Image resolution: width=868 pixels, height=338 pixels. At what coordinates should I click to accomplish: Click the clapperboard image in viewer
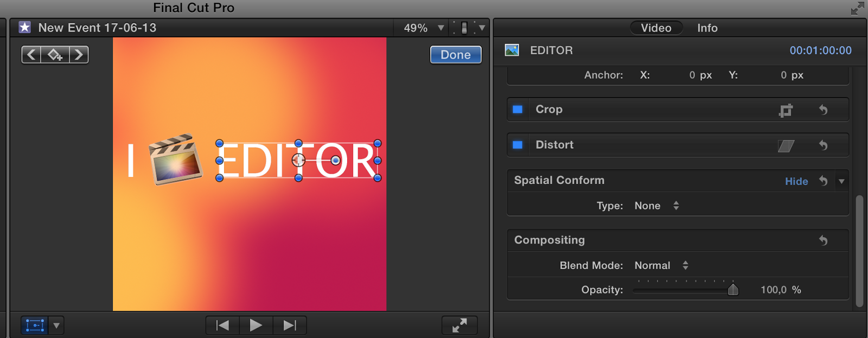pos(175,159)
